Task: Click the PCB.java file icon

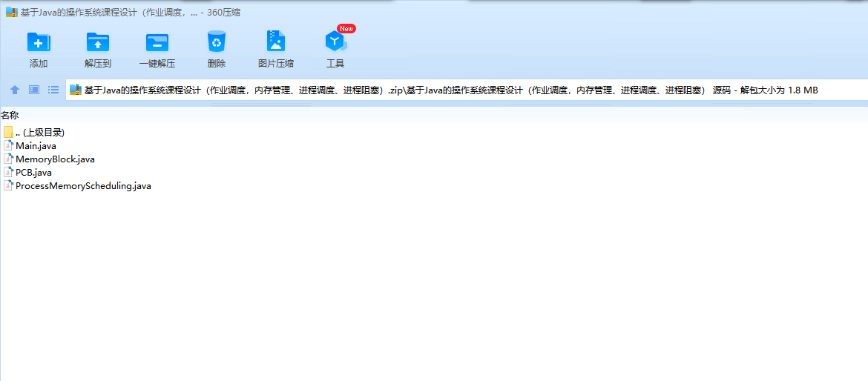Action: click(8, 172)
